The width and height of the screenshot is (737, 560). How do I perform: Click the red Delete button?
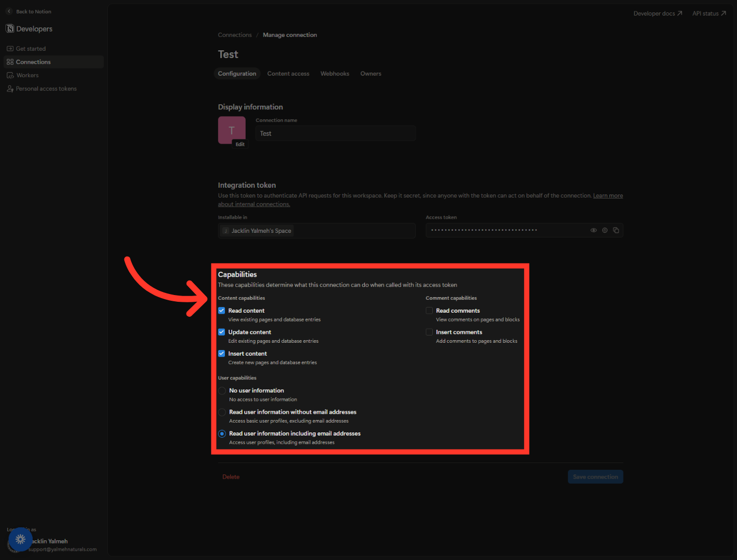231,477
